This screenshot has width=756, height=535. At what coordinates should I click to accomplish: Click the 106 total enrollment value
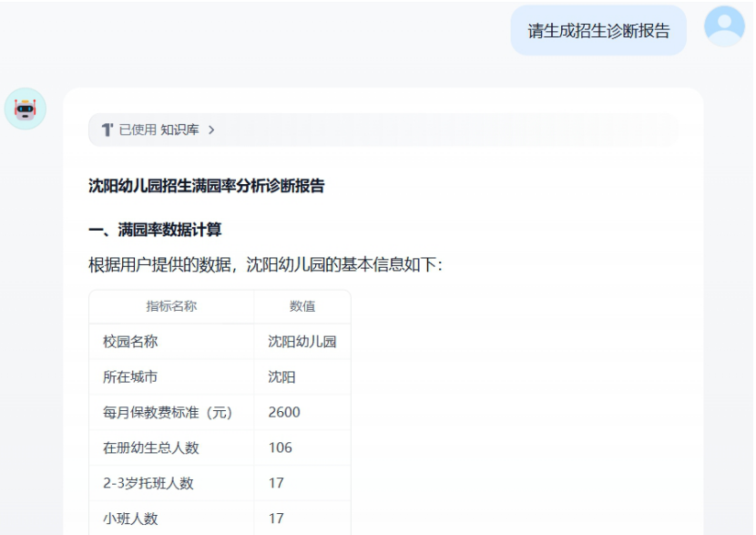click(x=280, y=448)
